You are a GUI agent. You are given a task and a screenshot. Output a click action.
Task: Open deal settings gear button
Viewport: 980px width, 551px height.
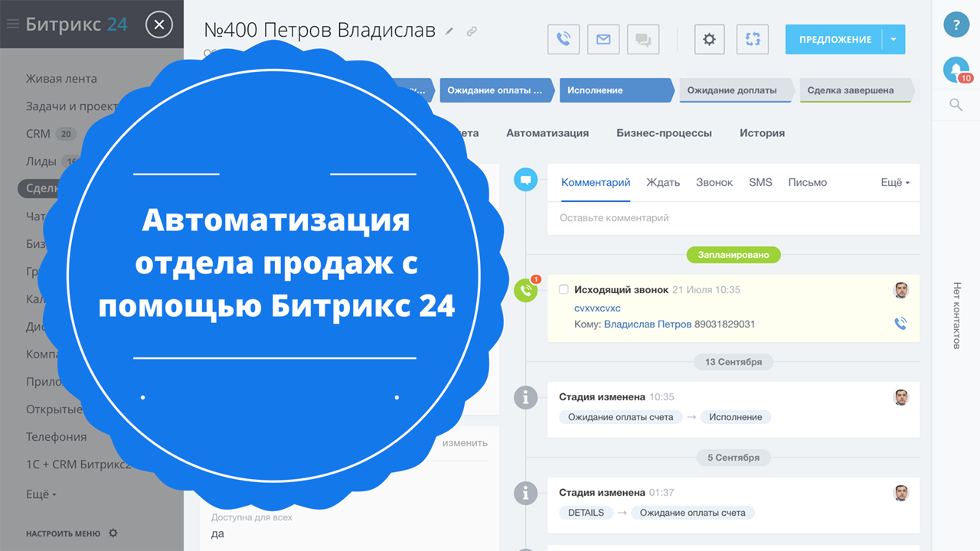[x=709, y=39]
